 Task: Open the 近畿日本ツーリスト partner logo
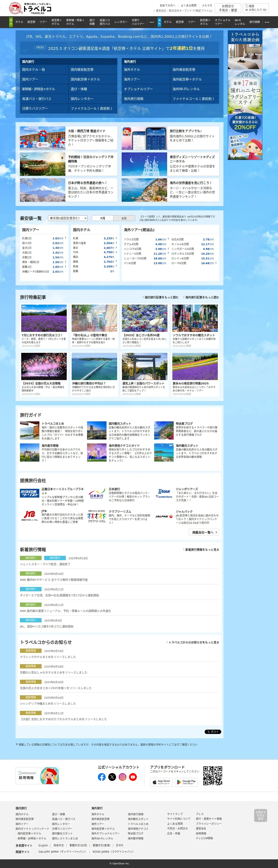(x=30, y=493)
